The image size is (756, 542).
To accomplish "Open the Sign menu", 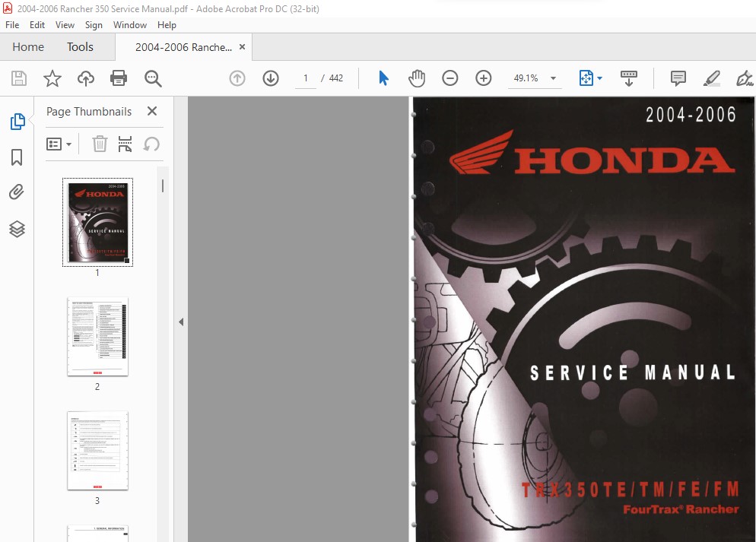I will [x=94, y=25].
